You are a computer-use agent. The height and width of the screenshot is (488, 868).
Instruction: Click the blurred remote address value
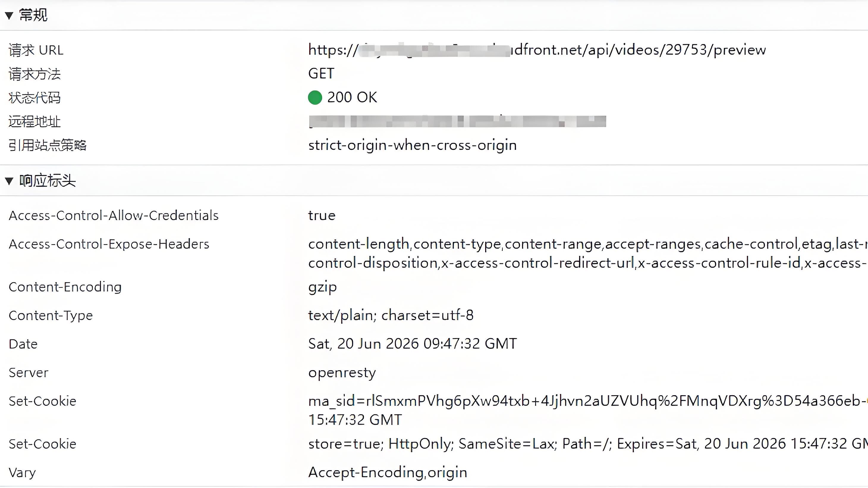coord(457,121)
